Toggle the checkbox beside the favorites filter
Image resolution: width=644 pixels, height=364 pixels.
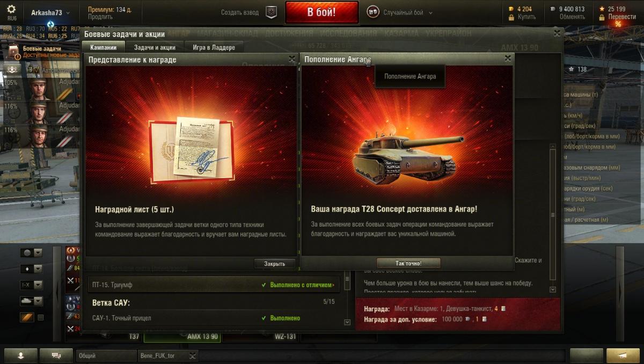[x=40, y=317]
